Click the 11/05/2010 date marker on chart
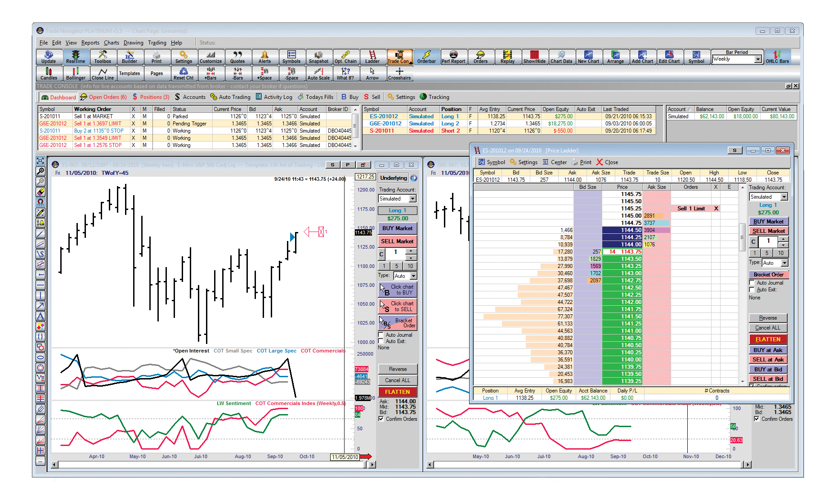Viewport: 833px width, 504px height. pyautogui.click(x=345, y=457)
